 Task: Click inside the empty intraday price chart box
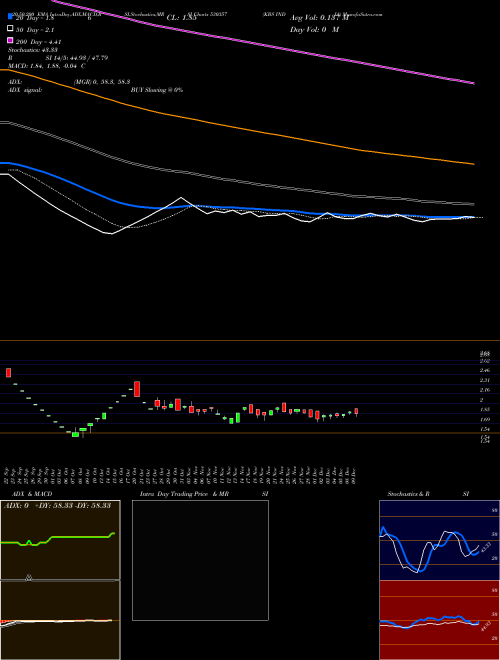pyautogui.click(x=200, y=560)
